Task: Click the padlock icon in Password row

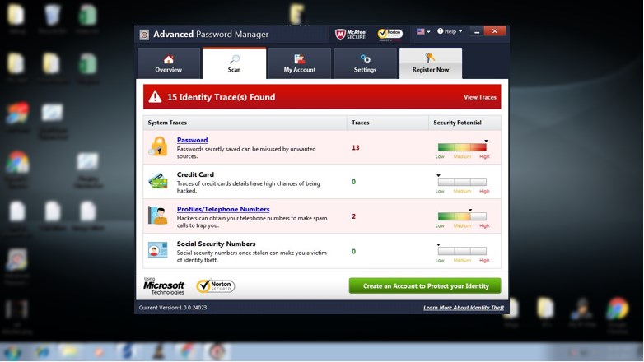Action: [x=158, y=146]
